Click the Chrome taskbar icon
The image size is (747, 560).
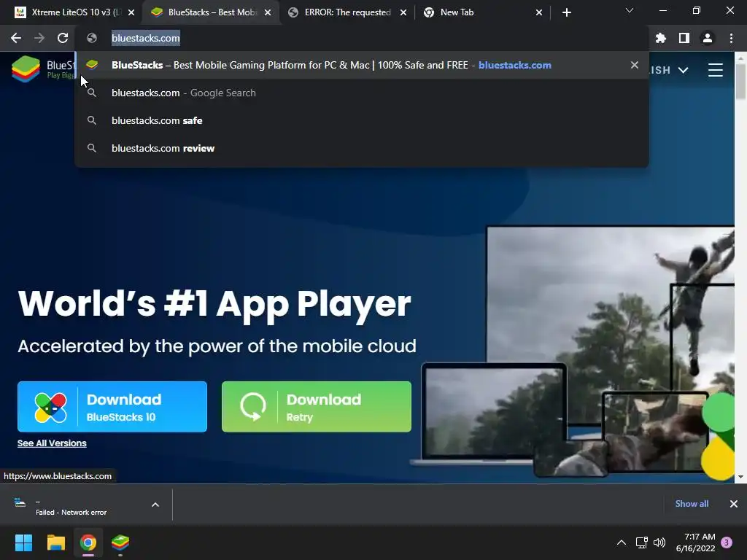(x=88, y=542)
